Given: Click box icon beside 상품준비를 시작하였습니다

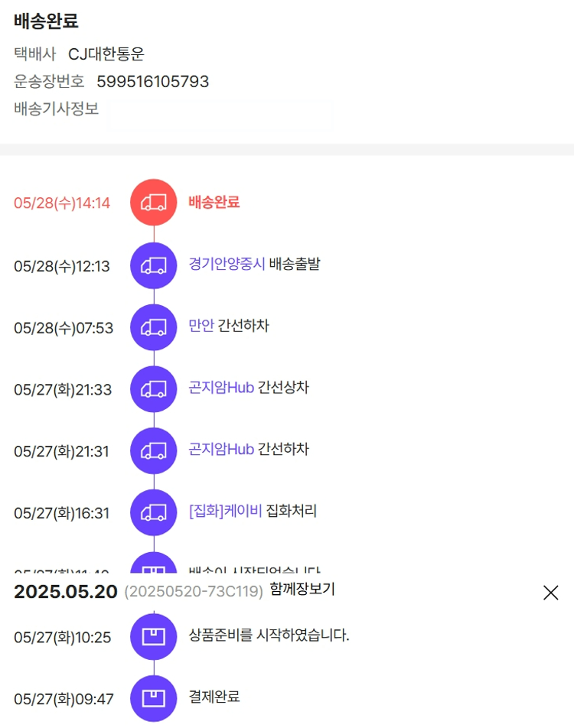Looking at the screenshot, I should [154, 636].
